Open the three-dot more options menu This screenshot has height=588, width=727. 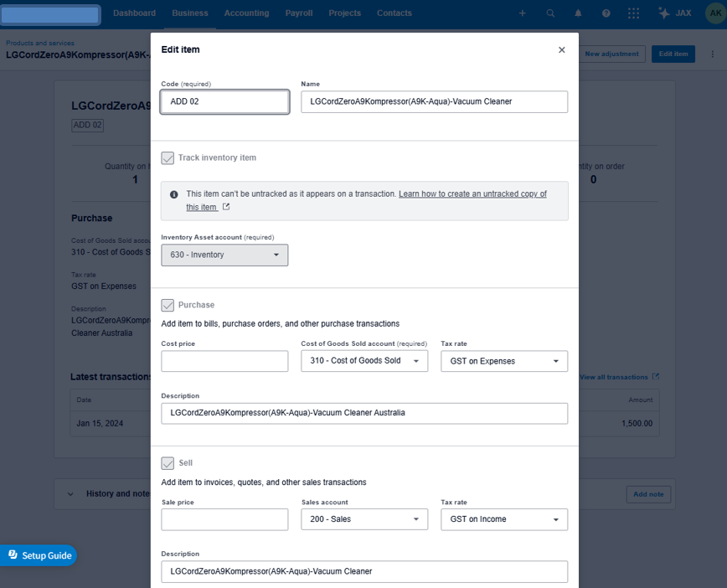tap(712, 54)
